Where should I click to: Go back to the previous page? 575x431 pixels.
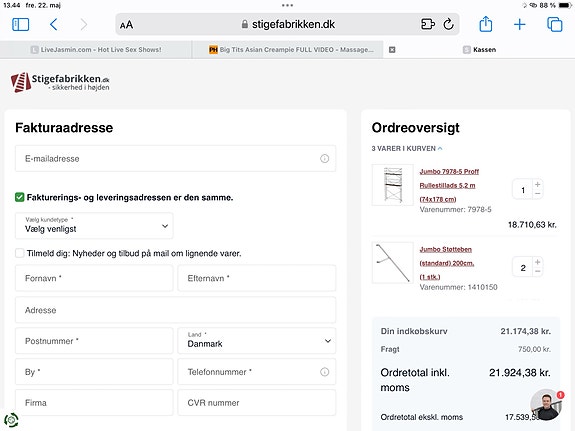54,25
